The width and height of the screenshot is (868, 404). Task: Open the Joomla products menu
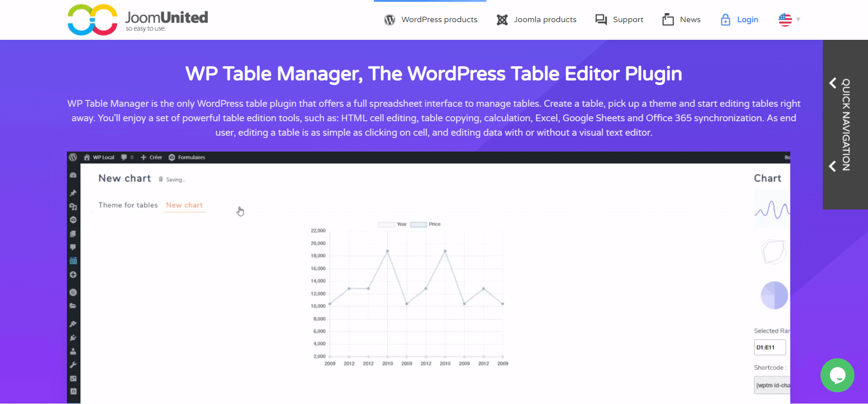tap(545, 19)
